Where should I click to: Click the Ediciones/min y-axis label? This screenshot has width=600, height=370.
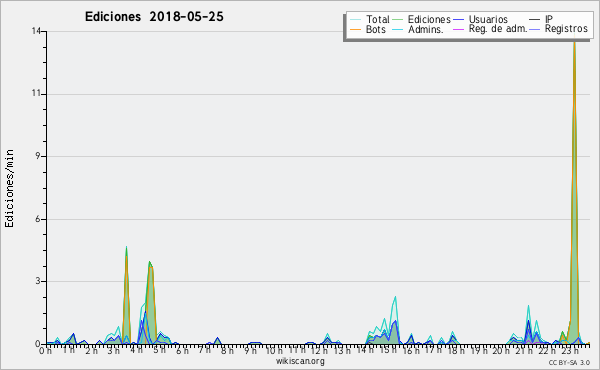(x=9, y=188)
